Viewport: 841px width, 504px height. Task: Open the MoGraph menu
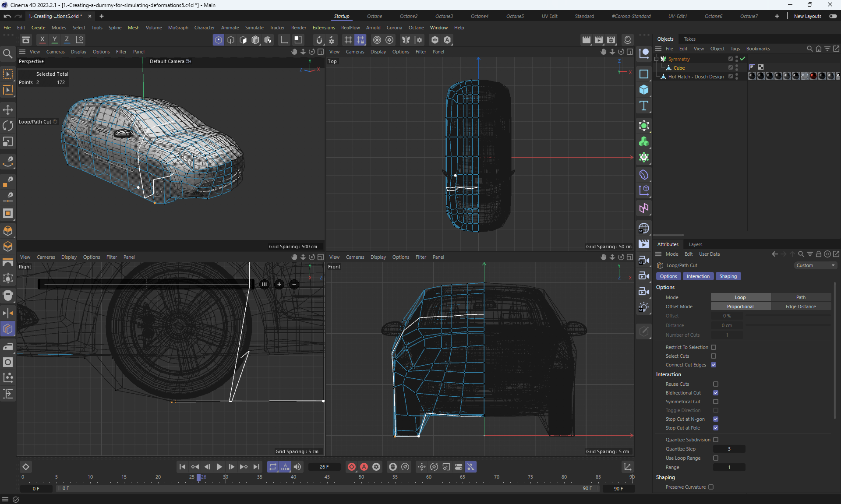click(x=178, y=28)
